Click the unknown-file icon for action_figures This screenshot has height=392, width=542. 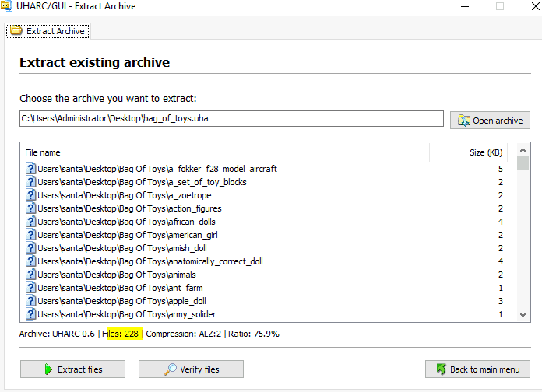31,208
